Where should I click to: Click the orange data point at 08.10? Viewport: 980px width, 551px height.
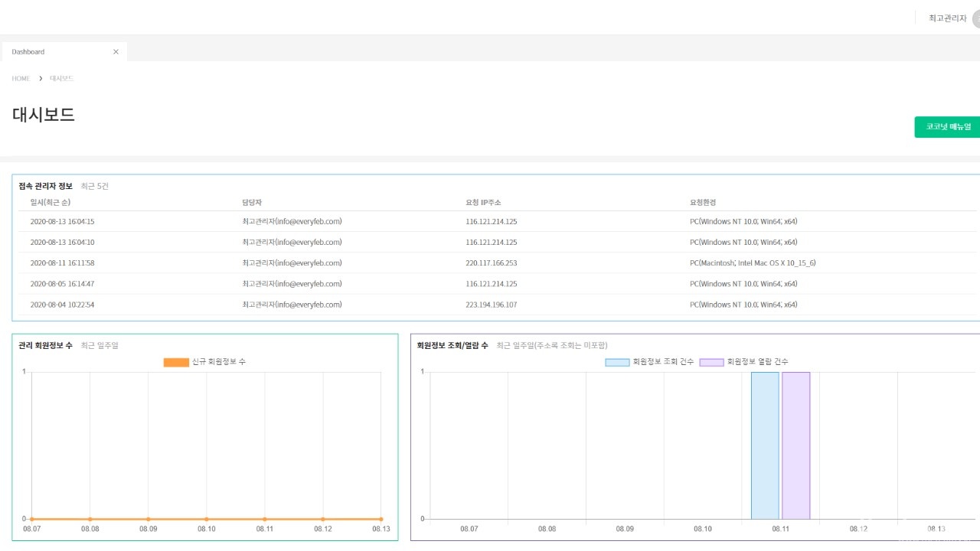point(207,519)
